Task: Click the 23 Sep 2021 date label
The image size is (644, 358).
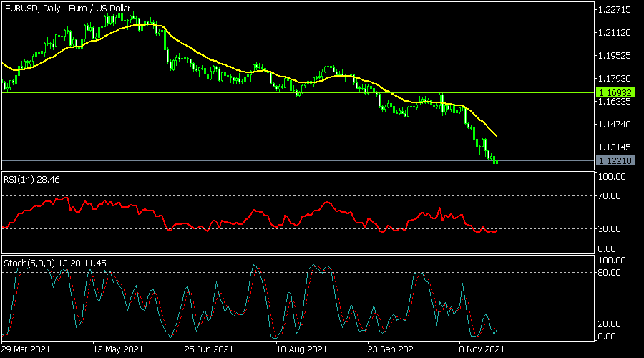Action: pos(393,349)
